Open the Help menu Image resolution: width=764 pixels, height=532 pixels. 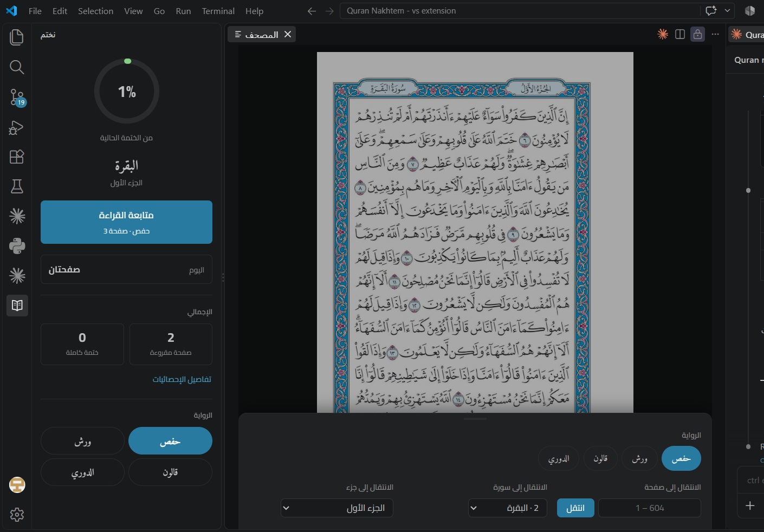(254, 11)
